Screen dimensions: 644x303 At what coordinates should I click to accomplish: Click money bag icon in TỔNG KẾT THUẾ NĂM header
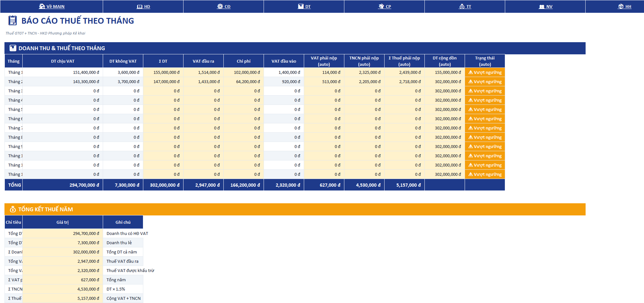point(13,209)
